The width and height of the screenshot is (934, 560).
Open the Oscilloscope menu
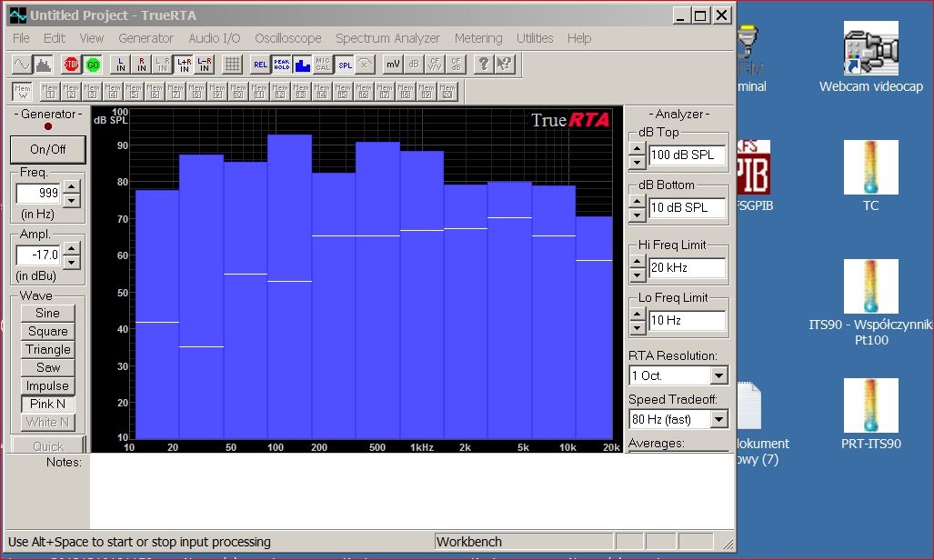tap(287, 38)
